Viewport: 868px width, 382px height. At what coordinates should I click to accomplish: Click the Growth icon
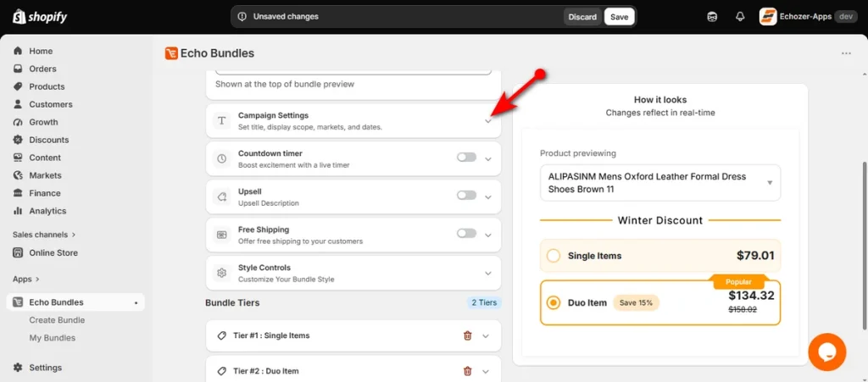(x=19, y=122)
